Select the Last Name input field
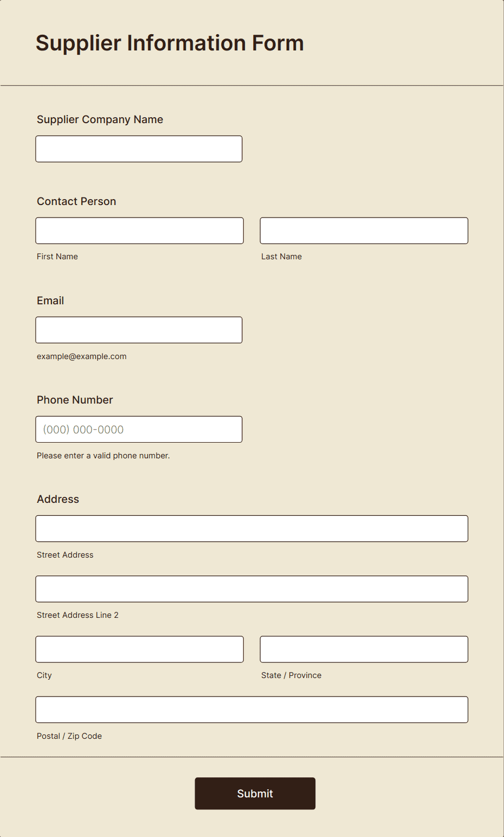 click(364, 231)
